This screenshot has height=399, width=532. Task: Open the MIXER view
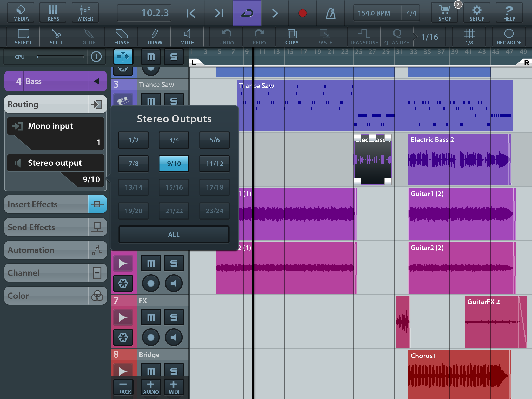click(x=85, y=13)
